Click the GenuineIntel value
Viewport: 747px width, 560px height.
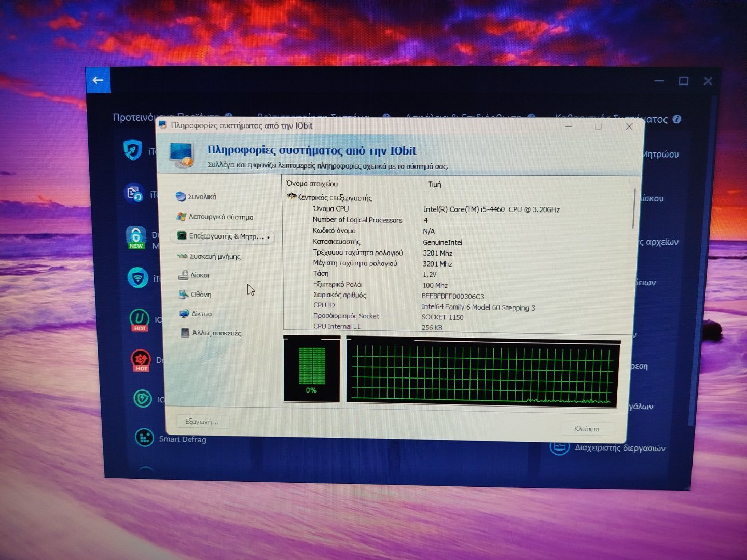click(x=442, y=242)
